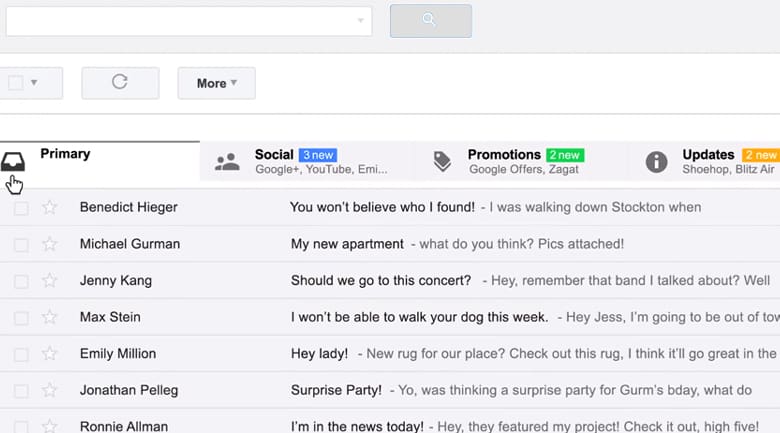Check the box for Michael Gurman email
Screen dimensions: 780x433
tap(21, 245)
